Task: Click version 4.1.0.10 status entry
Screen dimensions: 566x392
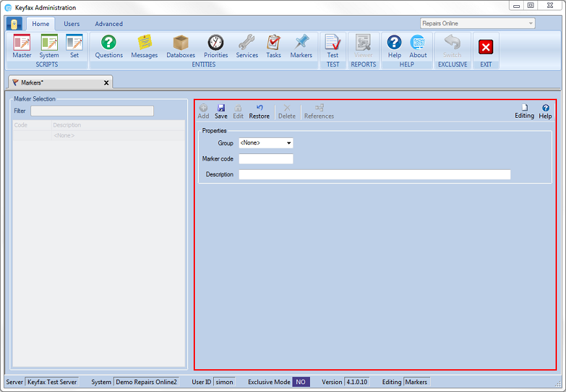Action: tap(357, 382)
